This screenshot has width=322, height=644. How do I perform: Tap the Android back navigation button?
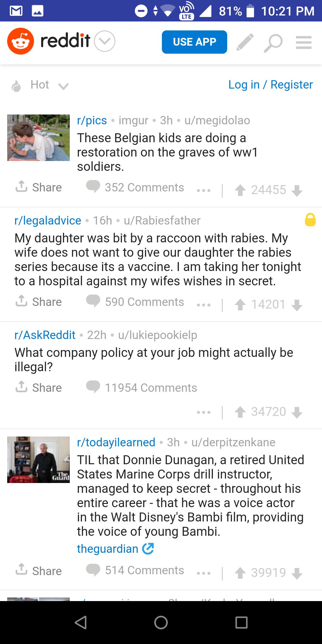click(x=81, y=623)
